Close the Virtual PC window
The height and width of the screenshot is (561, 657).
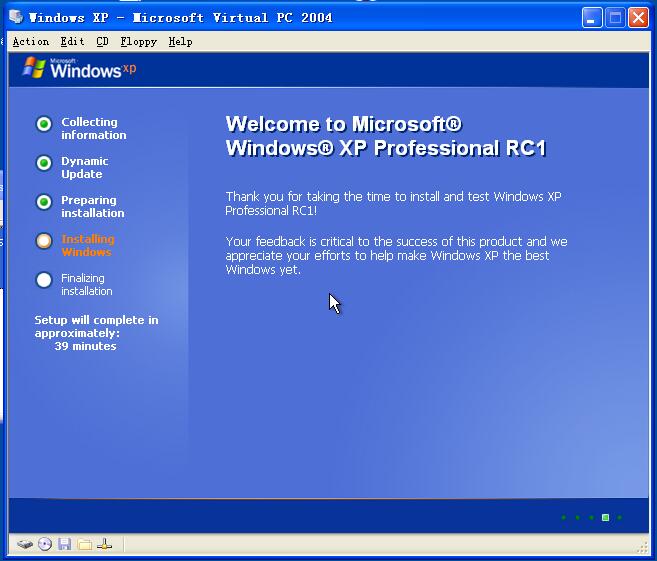click(x=638, y=18)
